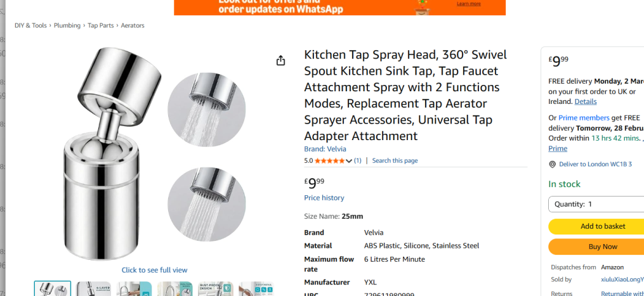
Task: Select the rust-proof design thumbnail
Action: click(215, 288)
